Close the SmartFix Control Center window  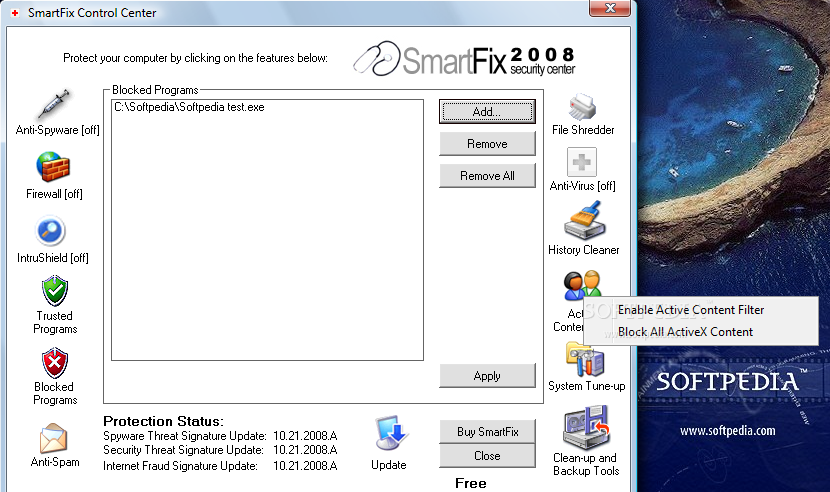(x=610, y=8)
